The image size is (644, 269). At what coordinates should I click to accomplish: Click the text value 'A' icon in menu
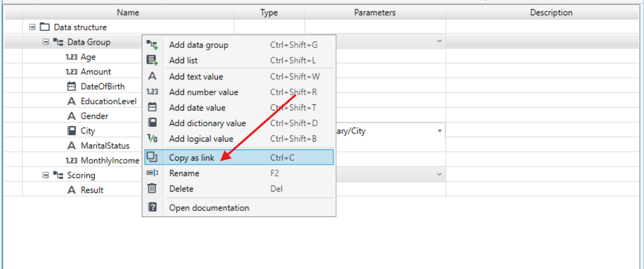(152, 76)
